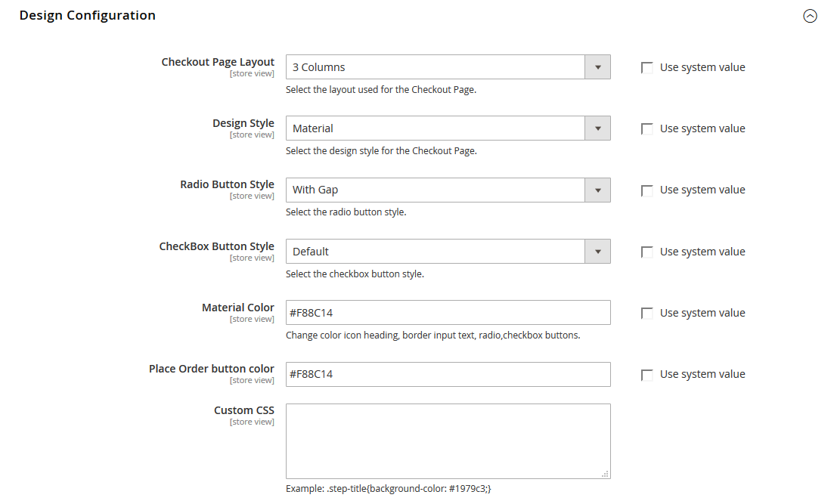834x504 pixels.
Task: Check system value for Place Order button color
Action: coord(647,375)
